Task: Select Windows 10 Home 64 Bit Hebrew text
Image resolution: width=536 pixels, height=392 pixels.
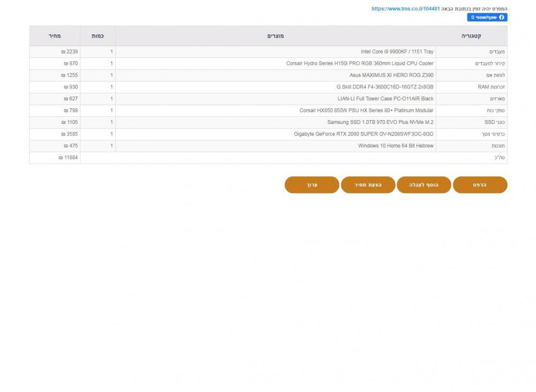Action: tap(396, 146)
